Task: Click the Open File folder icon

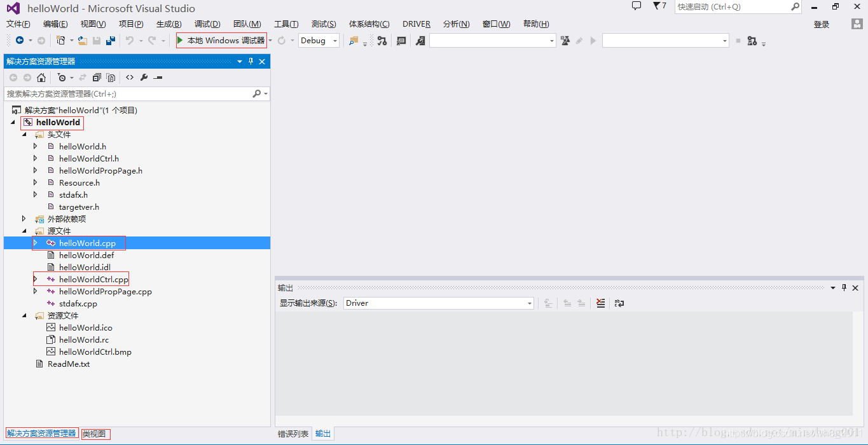Action: click(x=83, y=40)
